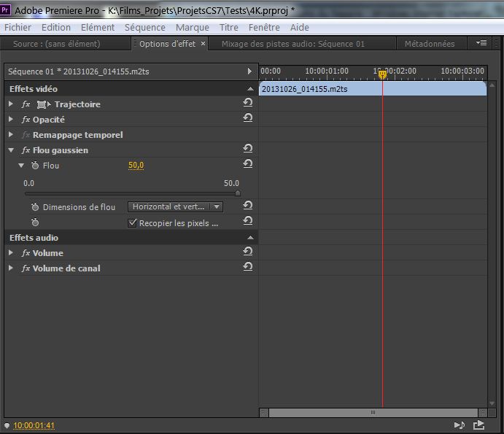504x434 pixels.
Task: Toggle fx switch for Volume
Action: pos(26,253)
